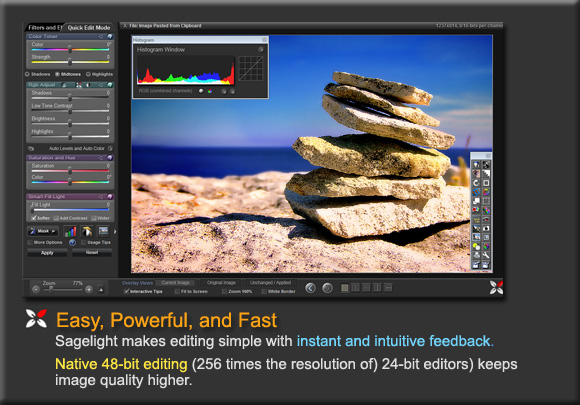580x405 pixels.
Task: Click the 'Native 48-bit editing' text
Action: 121,364
